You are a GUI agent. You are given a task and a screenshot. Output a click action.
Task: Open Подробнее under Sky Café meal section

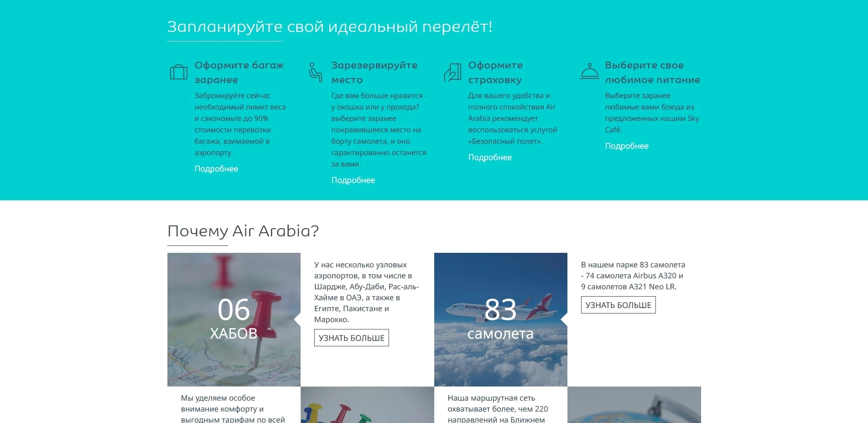627,146
